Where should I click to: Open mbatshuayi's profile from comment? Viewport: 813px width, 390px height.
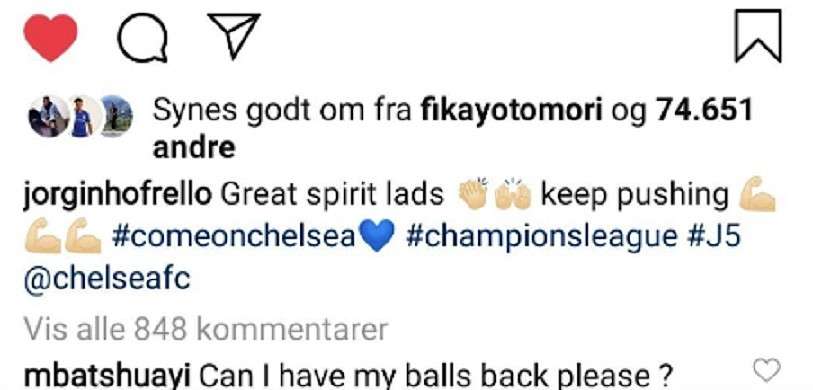108,374
